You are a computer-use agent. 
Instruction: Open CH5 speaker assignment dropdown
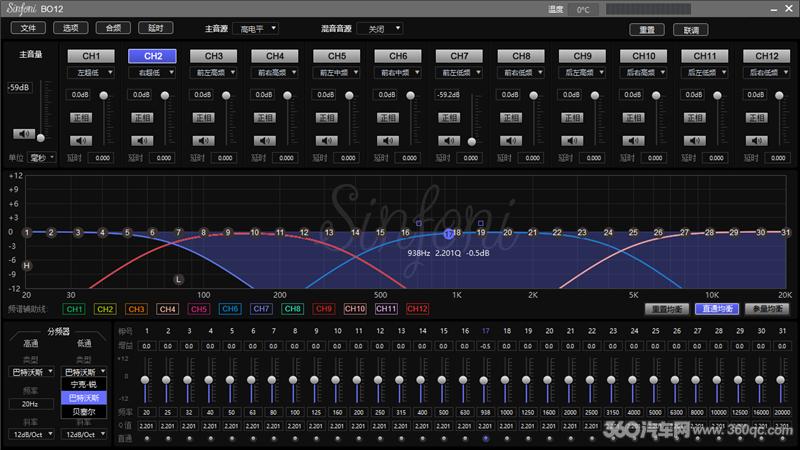[x=336, y=73]
